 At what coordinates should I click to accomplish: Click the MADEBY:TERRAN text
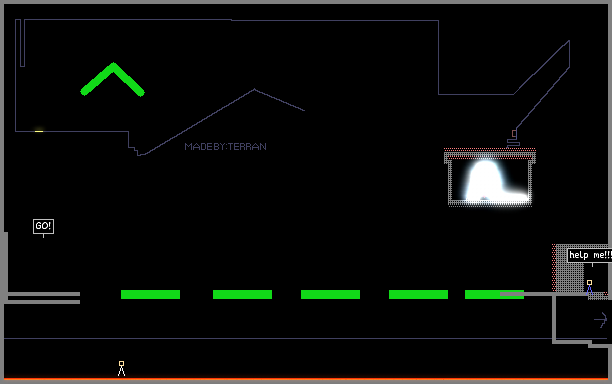226,147
